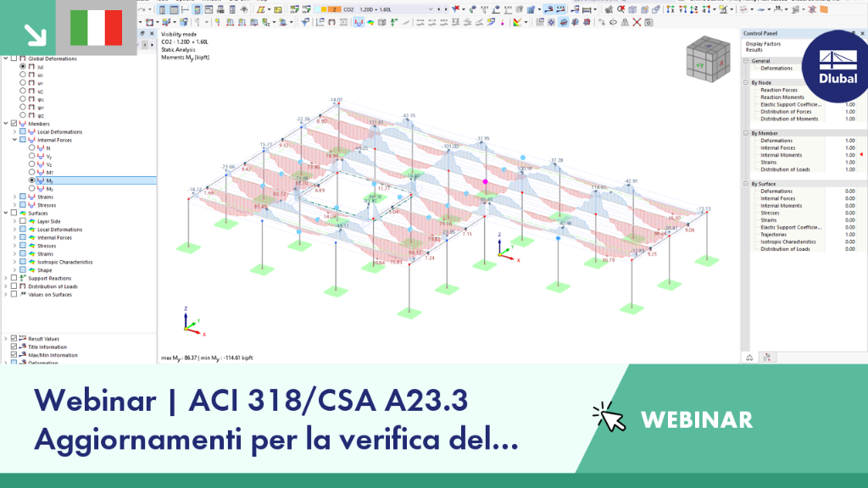The width and height of the screenshot is (868, 488).
Task: Expand the Stresses node under Members
Action: (x=14, y=205)
